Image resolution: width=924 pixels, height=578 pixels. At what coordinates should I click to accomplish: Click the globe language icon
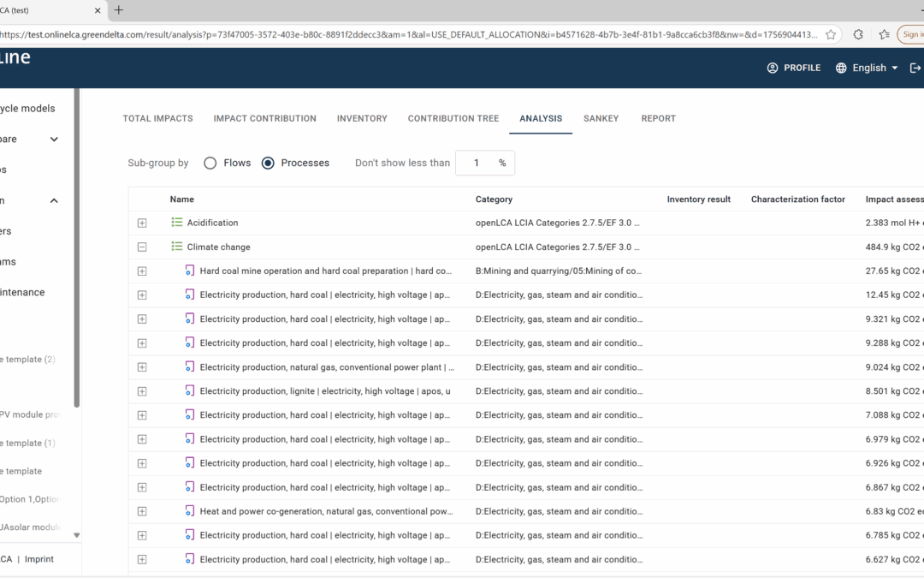(841, 68)
